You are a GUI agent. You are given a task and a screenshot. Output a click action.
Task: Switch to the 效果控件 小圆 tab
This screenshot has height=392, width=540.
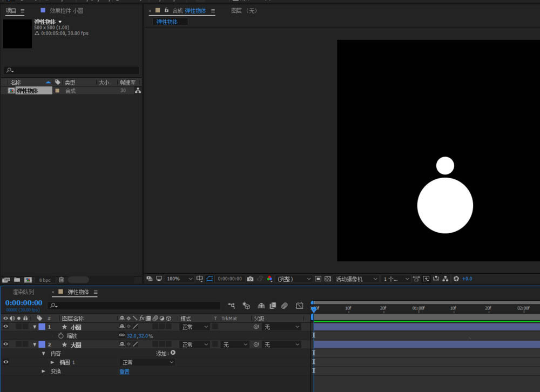point(66,11)
